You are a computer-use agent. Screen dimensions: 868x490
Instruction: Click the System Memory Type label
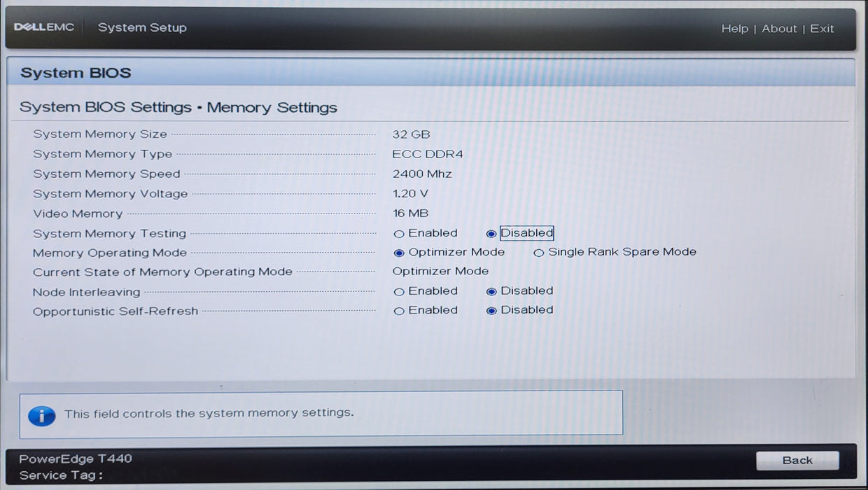click(x=102, y=154)
